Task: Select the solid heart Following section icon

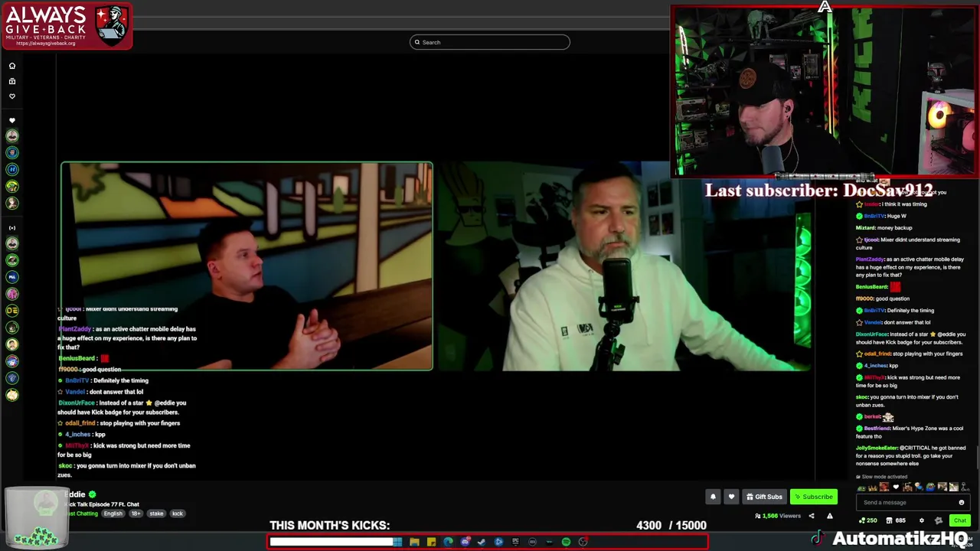Action: tap(11, 121)
